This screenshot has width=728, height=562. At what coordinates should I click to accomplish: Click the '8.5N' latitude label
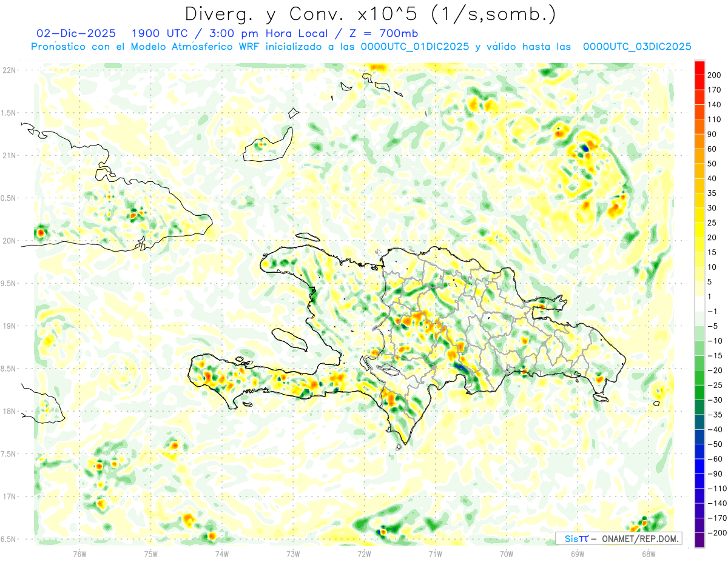click(x=9, y=369)
